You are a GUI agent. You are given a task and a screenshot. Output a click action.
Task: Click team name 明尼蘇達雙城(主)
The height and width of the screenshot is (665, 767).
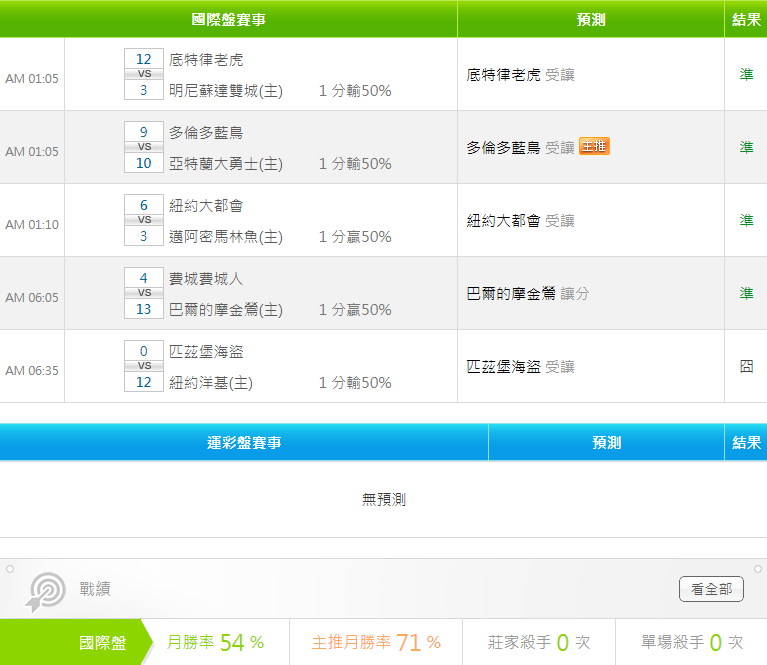(x=226, y=91)
